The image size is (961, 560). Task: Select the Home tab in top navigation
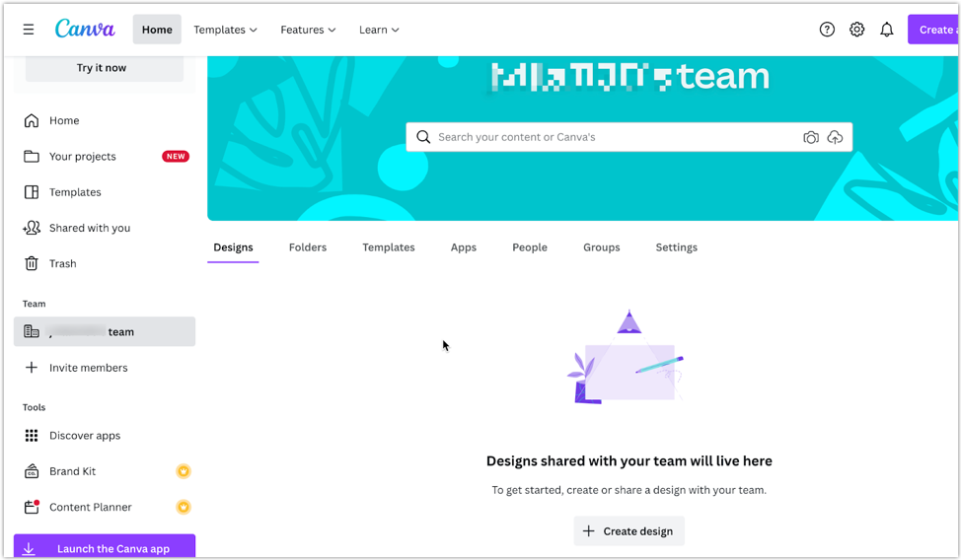pyautogui.click(x=157, y=30)
